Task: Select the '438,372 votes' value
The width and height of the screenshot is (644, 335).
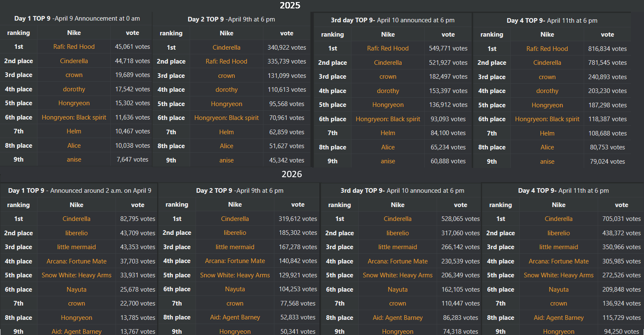Action: pyautogui.click(x=622, y=233)
